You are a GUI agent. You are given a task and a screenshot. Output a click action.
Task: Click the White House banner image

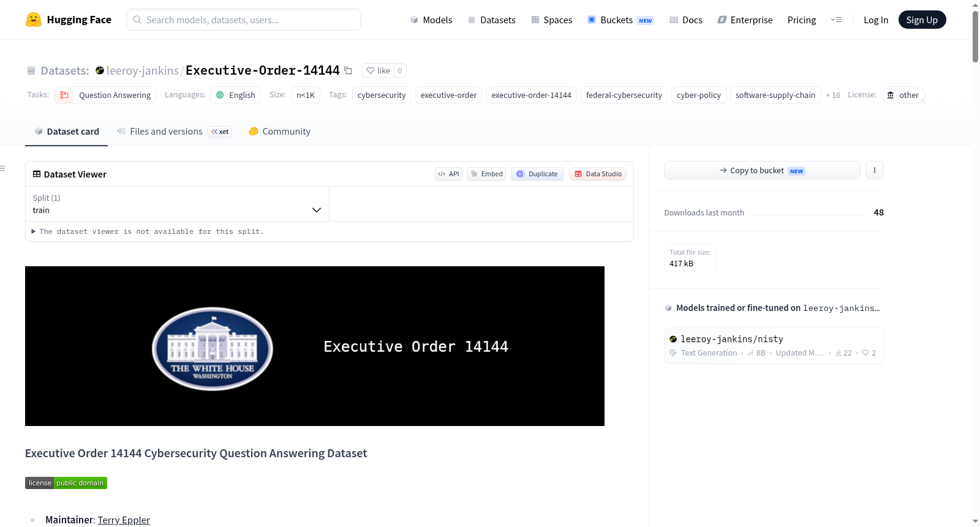point(315,346)
